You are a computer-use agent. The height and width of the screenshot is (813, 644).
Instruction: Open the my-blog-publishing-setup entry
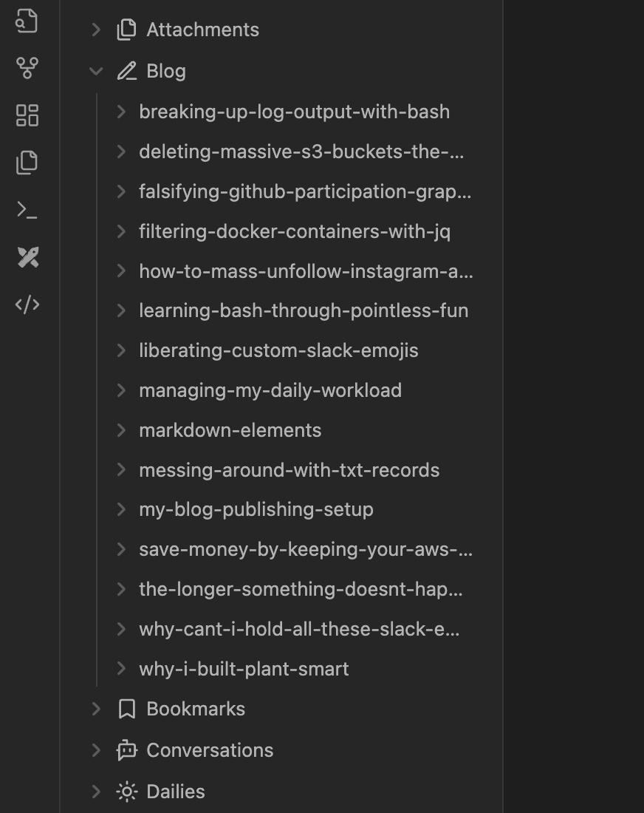pyautogui.click(x=256, y=509)
